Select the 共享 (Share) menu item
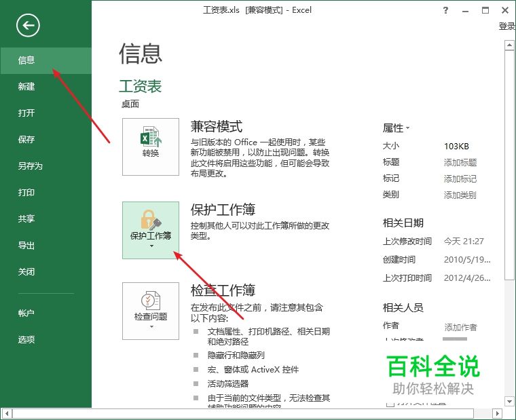Screen dimensions: 516x420 pos(45,218)
